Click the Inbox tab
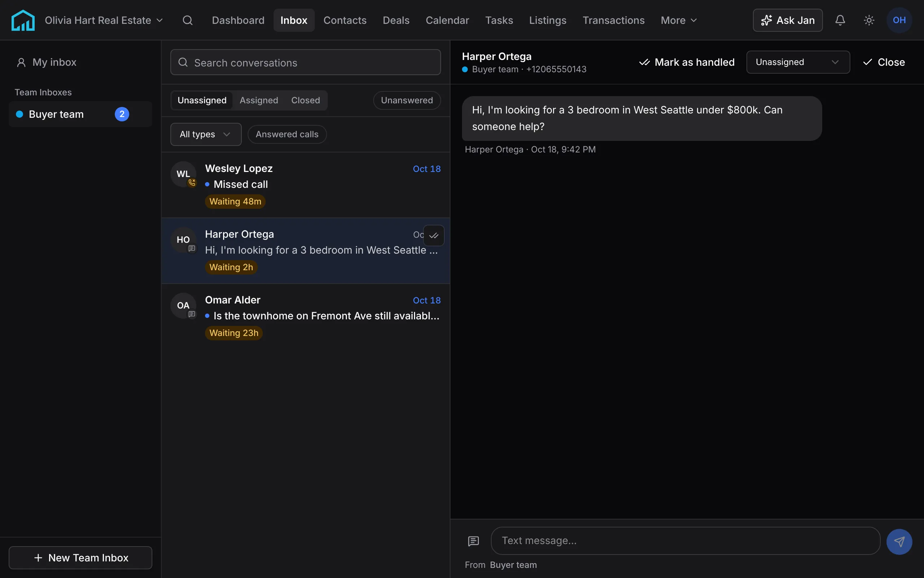The width and height of the screenshot is (924, 578). point(293,20)
